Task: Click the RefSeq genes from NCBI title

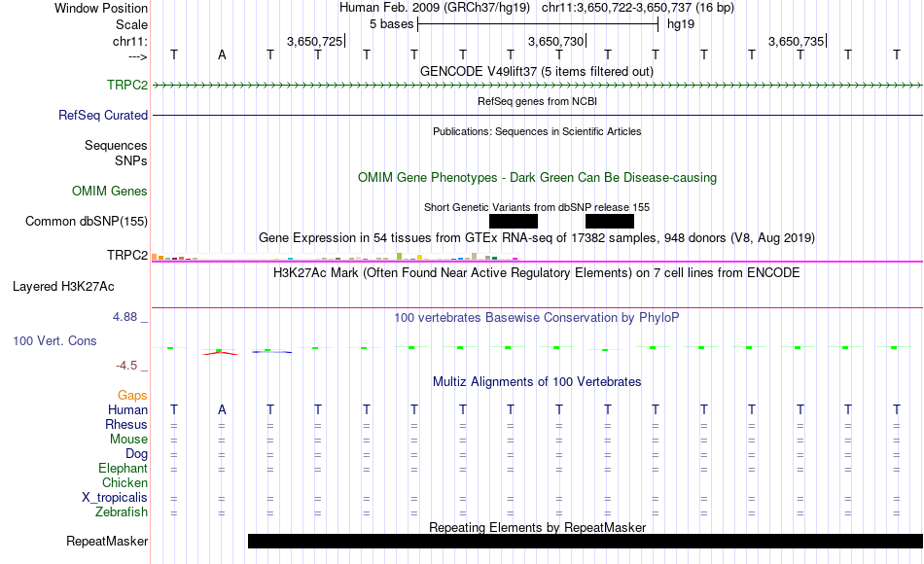Action: (537, 101)
